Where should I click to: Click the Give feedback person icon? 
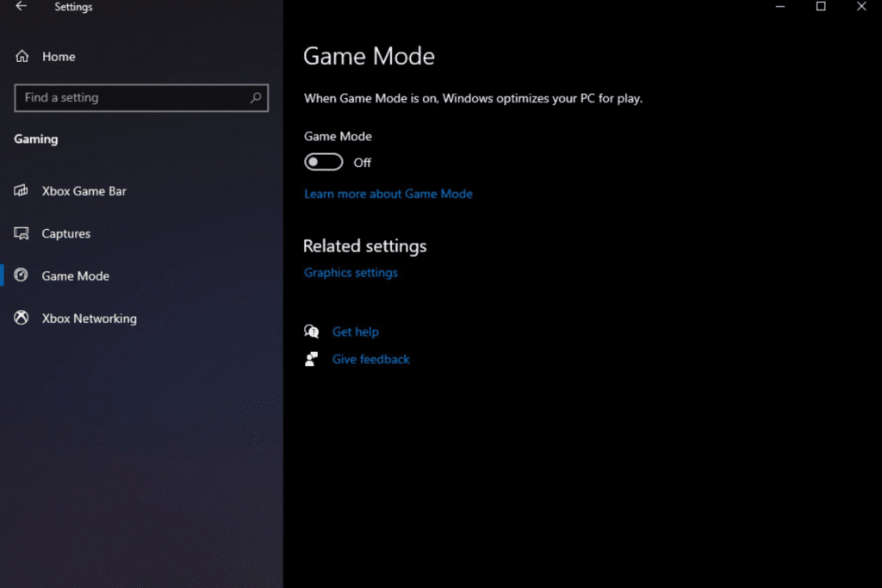[311, 359]
